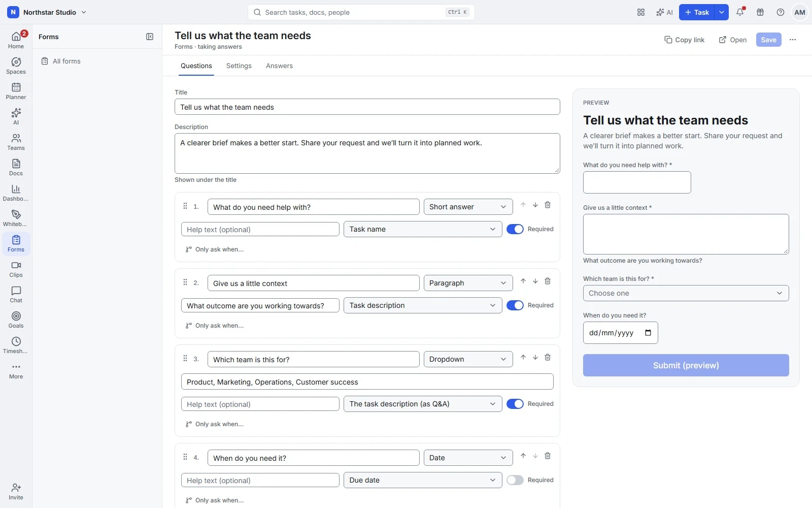This screenshot has height=508, width=812.
Task: Move question 2 up
Action: pos(523,281)
